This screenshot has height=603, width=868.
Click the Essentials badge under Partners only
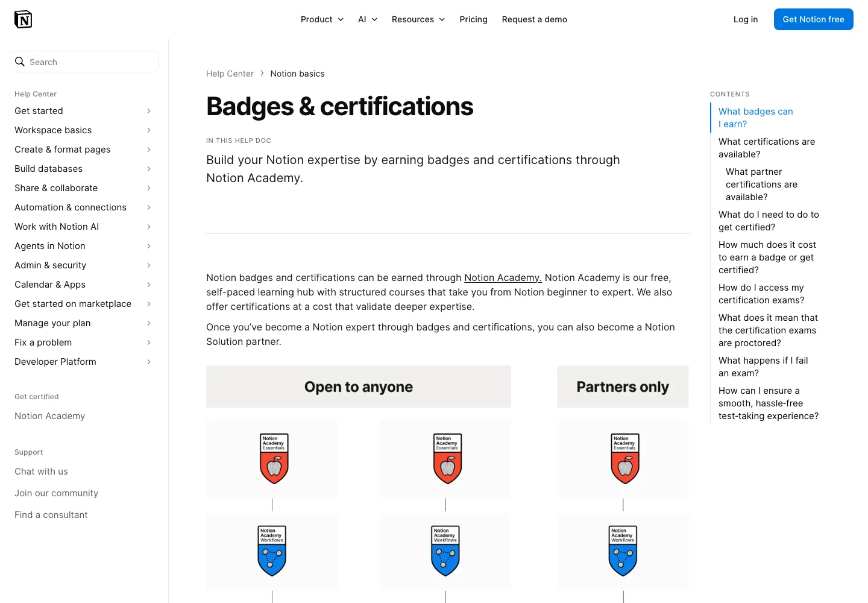pyautogui.click(x=625, y=458)
